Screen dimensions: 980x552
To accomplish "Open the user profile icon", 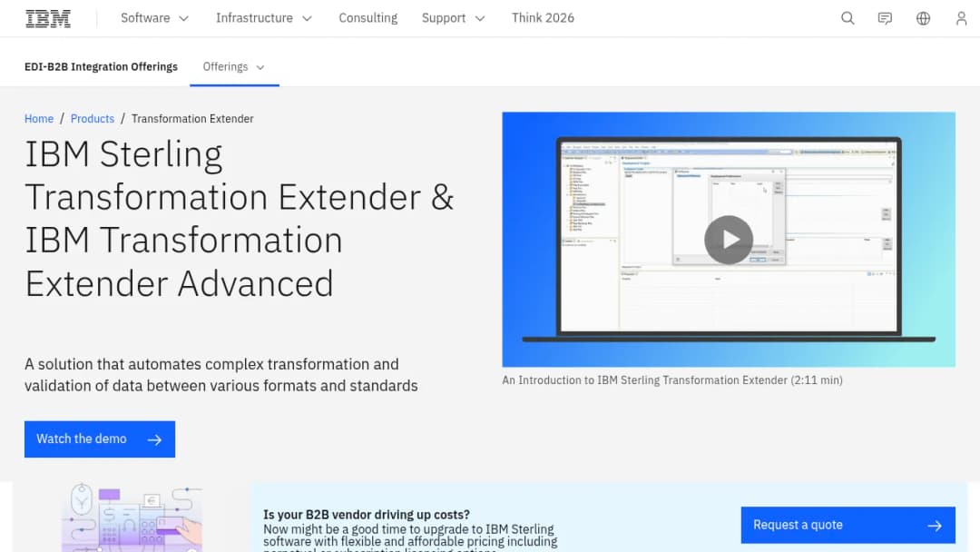I will tap(961, 18).
